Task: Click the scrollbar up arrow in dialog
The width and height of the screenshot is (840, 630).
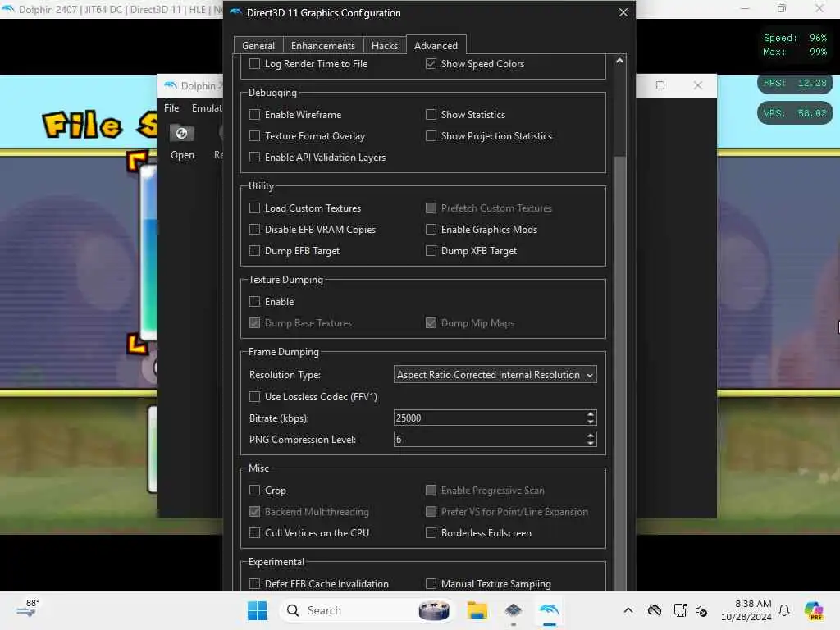Action: [x=620, y=61]
